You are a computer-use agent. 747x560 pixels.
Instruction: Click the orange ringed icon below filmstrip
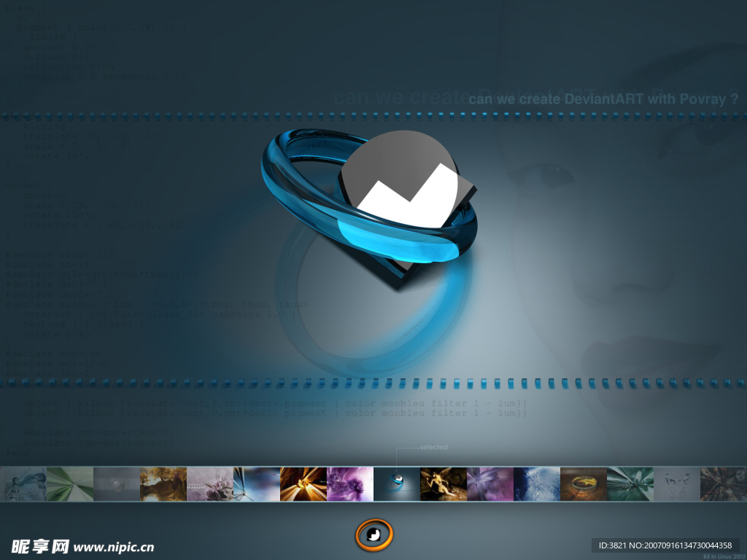(x=374, y=534)
